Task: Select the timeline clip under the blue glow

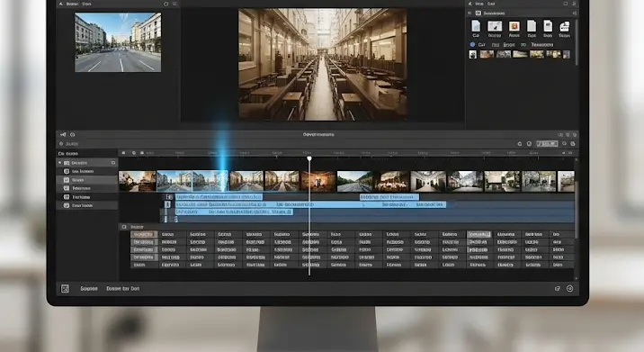Action: (210, 181)
